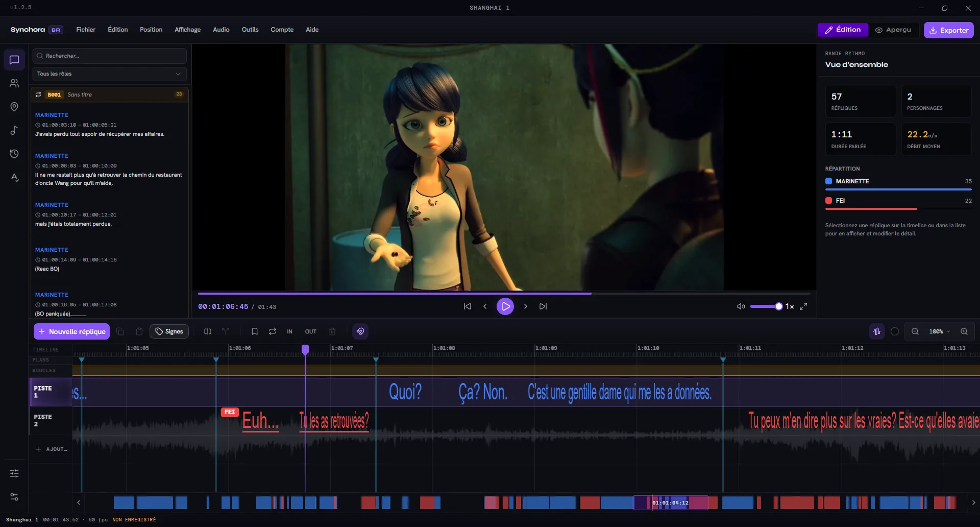Screen dimensions: 980x527
Task: Open the 100% zoom level dropdown
Action: pos(939,331)
